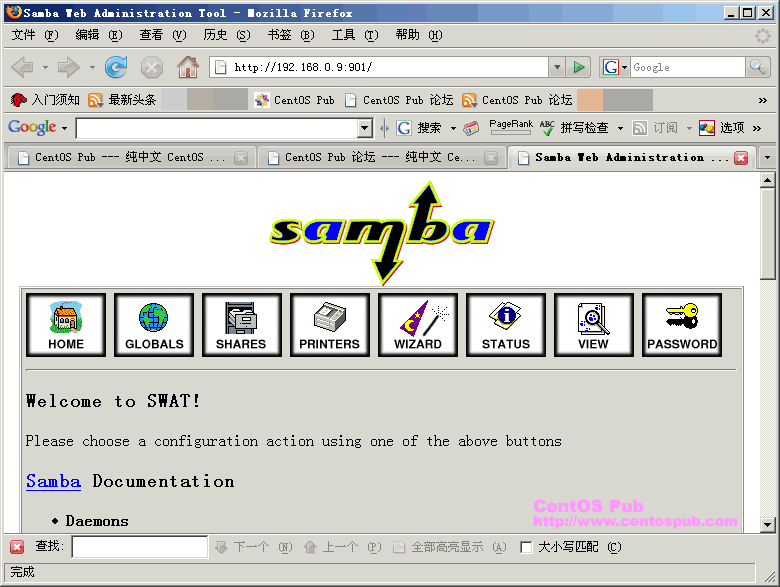Open the 查看 (V) menu
Screen dimensions: 780x587
tap(163, 35)
